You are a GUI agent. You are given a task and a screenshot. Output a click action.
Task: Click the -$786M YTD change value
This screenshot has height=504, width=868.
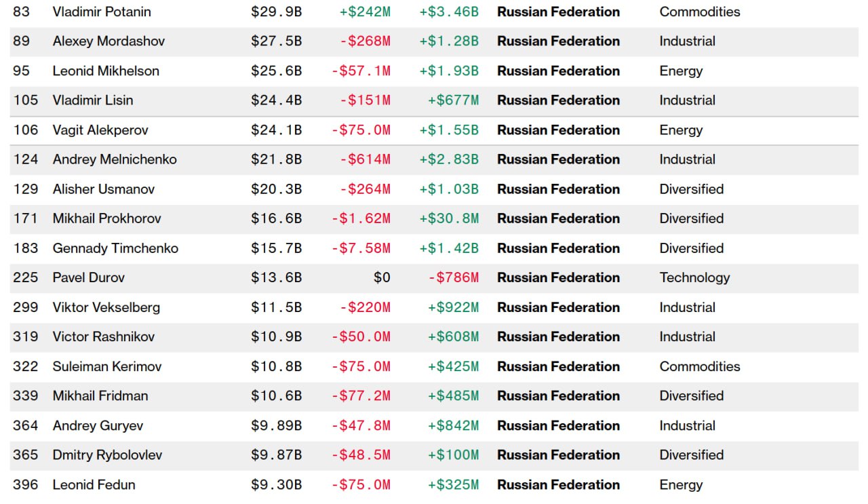453,277
